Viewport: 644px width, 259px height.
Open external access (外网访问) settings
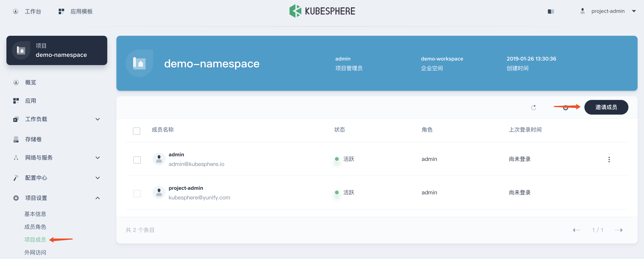(35, 253)
